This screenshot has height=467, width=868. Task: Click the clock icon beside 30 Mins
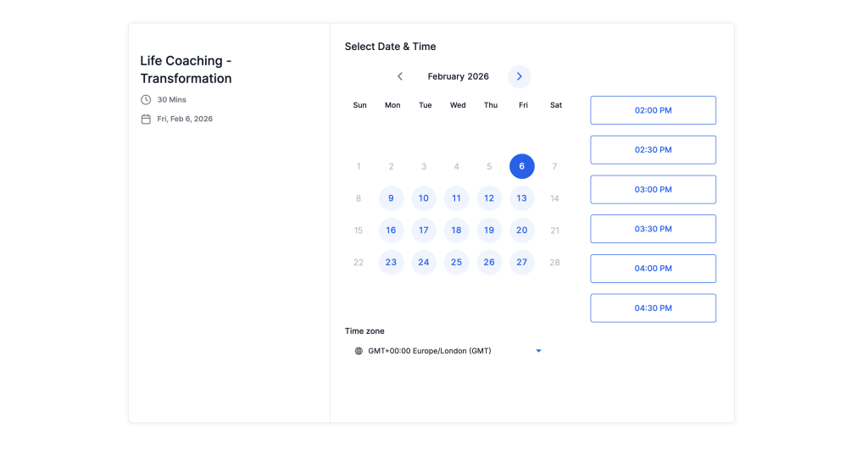[x=146, y=100]
